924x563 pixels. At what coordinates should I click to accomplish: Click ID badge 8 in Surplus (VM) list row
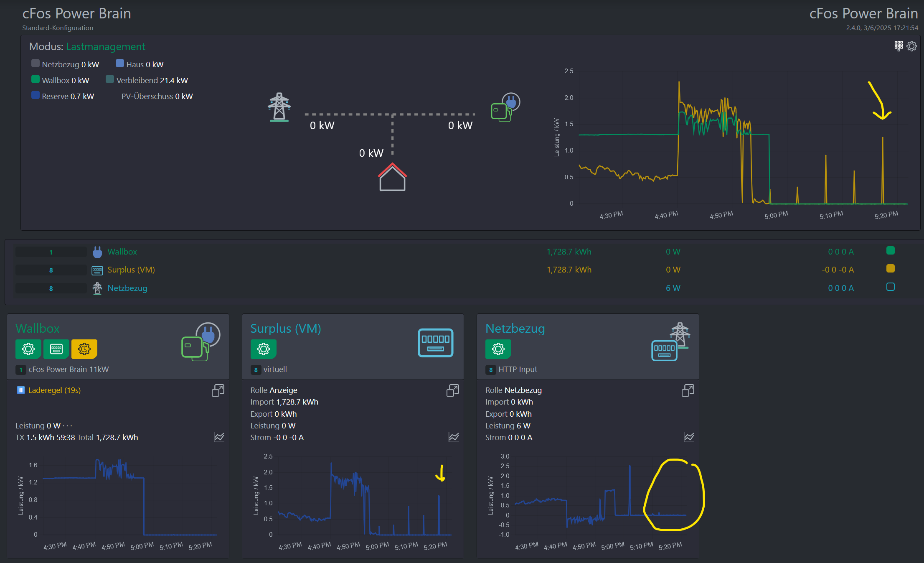click(51, 270)
